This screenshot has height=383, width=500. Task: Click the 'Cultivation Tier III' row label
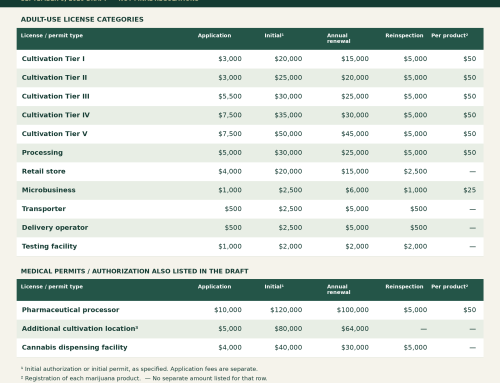coord(56,96)
